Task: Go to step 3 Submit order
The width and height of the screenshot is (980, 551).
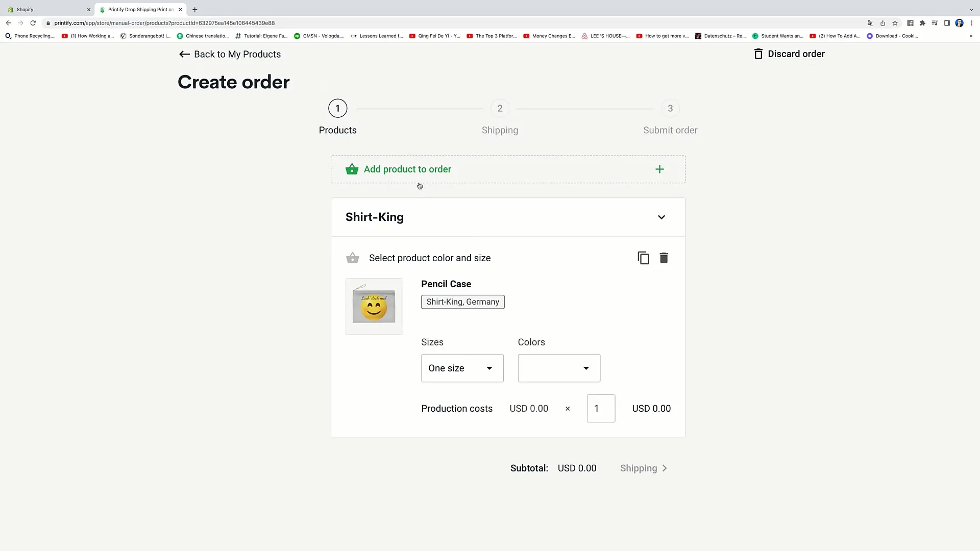Action: [x=670, y=117]
